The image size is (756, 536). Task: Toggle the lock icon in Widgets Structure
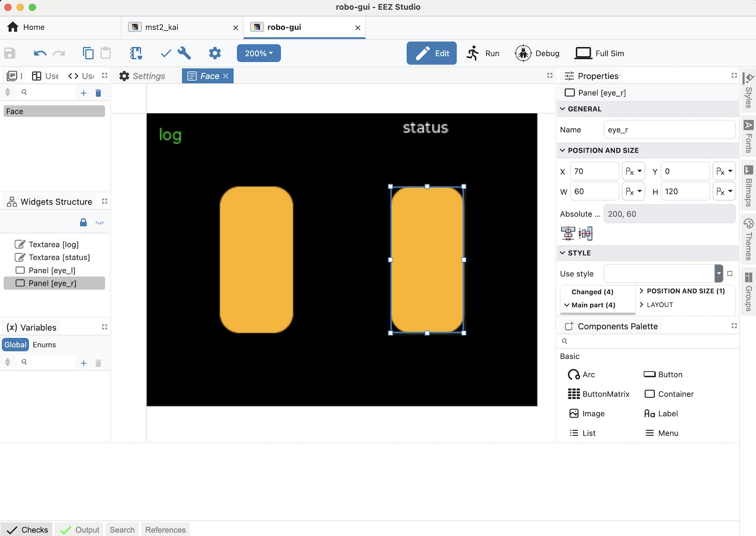pyautogui.click(x=83, y=222)
